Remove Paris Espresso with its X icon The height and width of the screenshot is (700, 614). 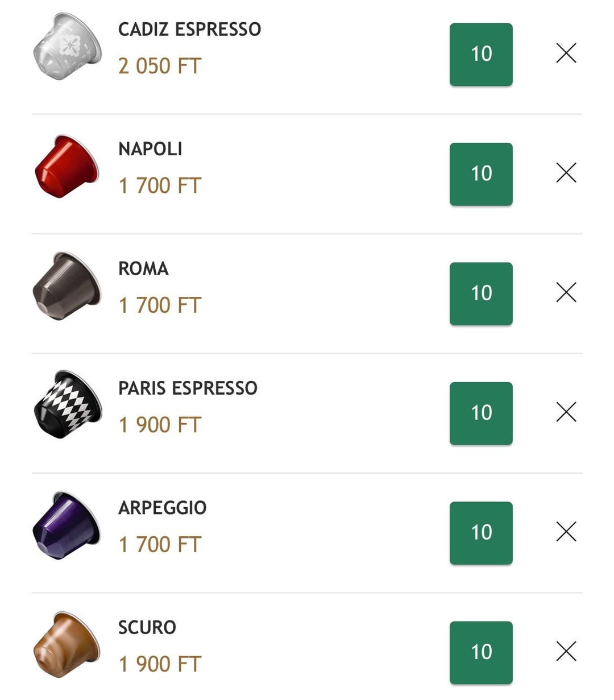566,412
